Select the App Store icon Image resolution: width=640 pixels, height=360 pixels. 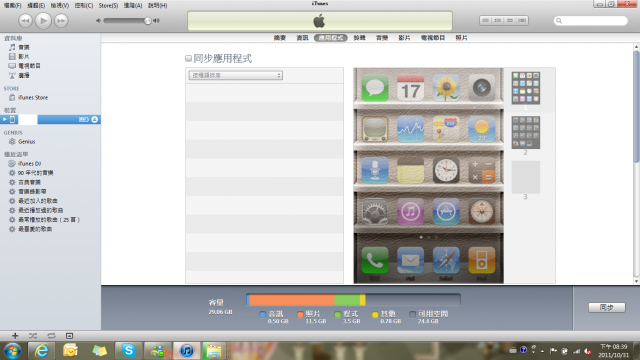tap(446, 211)
